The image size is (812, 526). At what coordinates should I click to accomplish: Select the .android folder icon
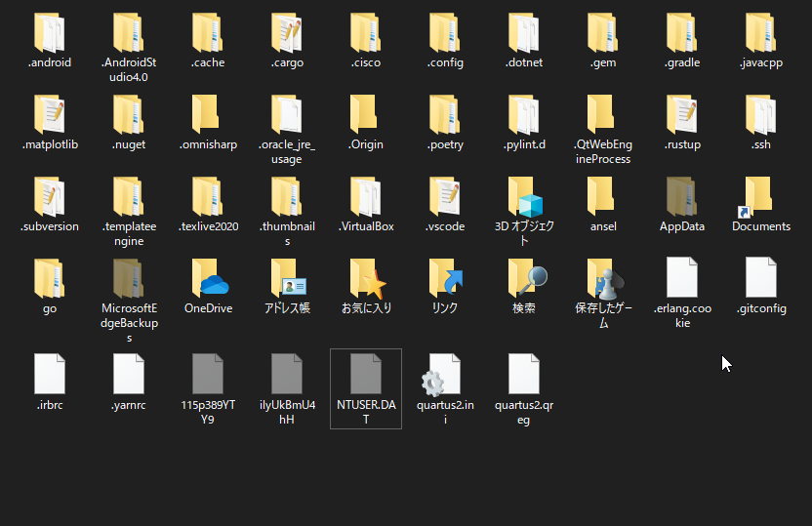[50, 33]
